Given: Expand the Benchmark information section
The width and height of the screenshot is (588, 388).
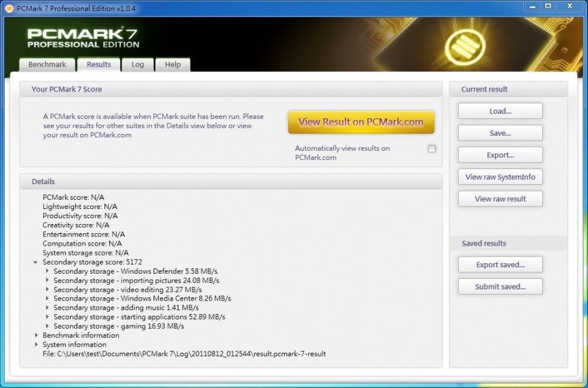Looking at the screenshot, I should 36,335.
